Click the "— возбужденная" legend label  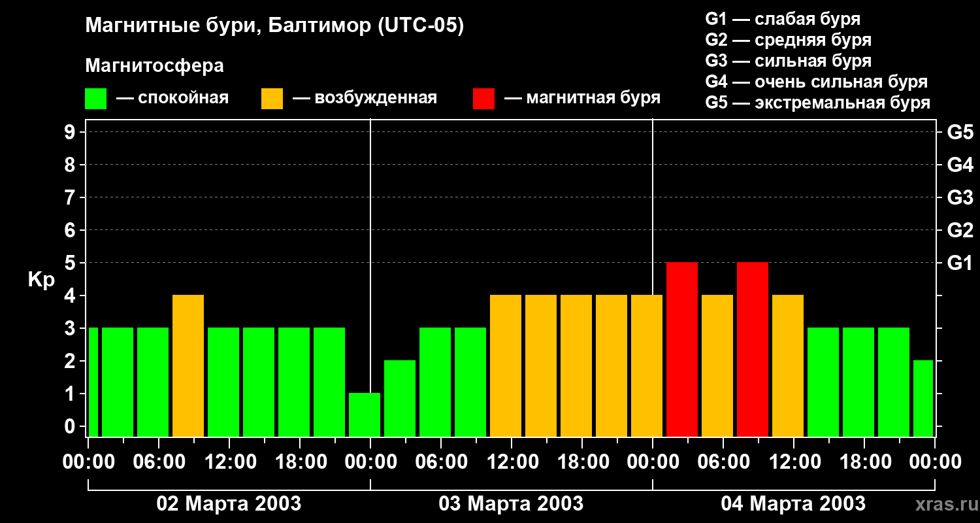click(x=365, y=98)
